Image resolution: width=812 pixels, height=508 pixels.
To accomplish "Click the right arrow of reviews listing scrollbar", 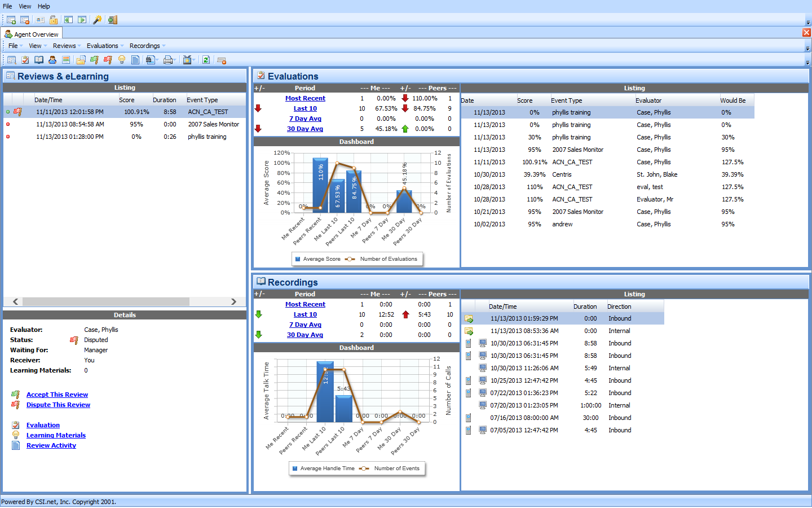I will [233, 301].
